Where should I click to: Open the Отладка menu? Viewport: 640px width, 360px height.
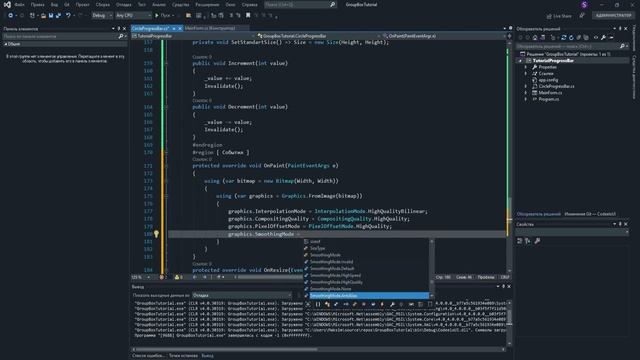click(123, 4)
